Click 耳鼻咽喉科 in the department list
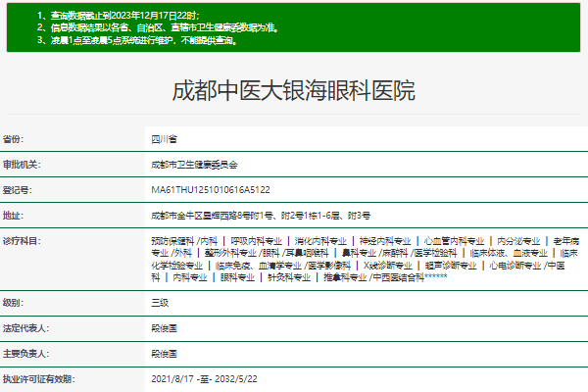This screenshot has height=392, width=588. tap(307, 253)
